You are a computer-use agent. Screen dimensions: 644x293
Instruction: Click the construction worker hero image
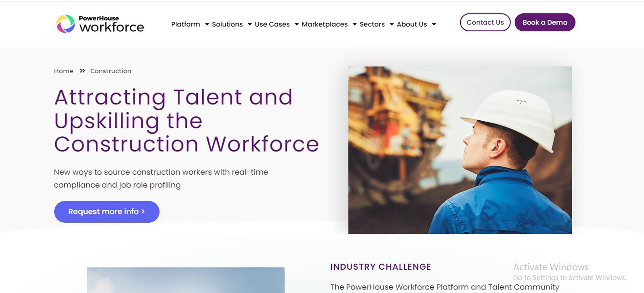click(460, 150)
